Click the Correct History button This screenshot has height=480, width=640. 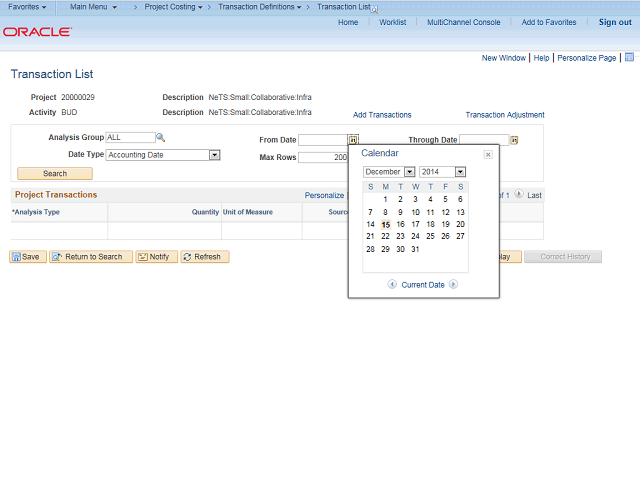tap(563, 257)
